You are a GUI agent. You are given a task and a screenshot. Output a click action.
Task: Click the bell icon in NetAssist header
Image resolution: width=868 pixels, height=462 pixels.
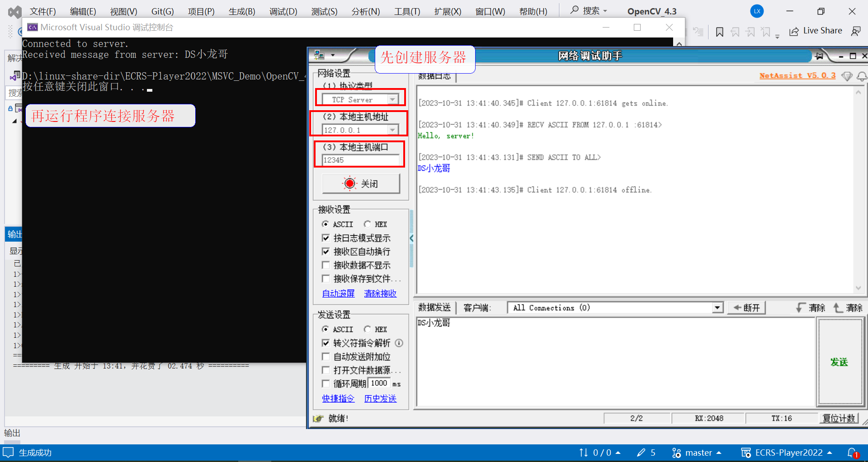click(862, 76)
